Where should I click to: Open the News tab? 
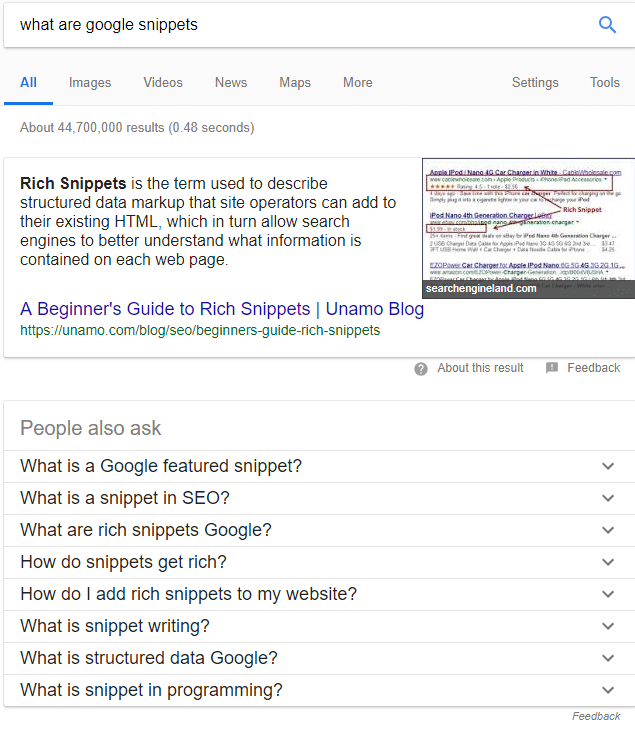[231, 82]
